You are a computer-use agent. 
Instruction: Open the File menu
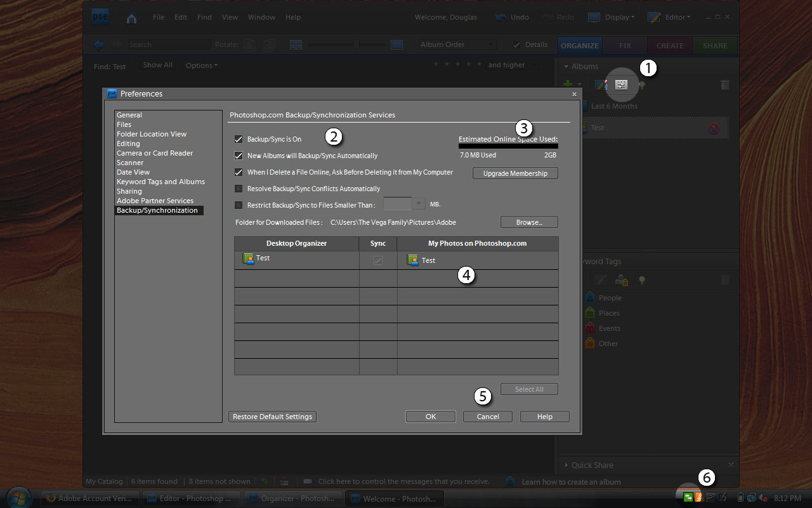coord(159,17)
